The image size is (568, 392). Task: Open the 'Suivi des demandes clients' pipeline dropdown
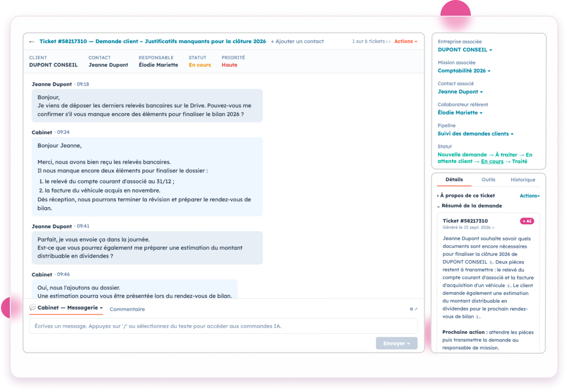476,134
